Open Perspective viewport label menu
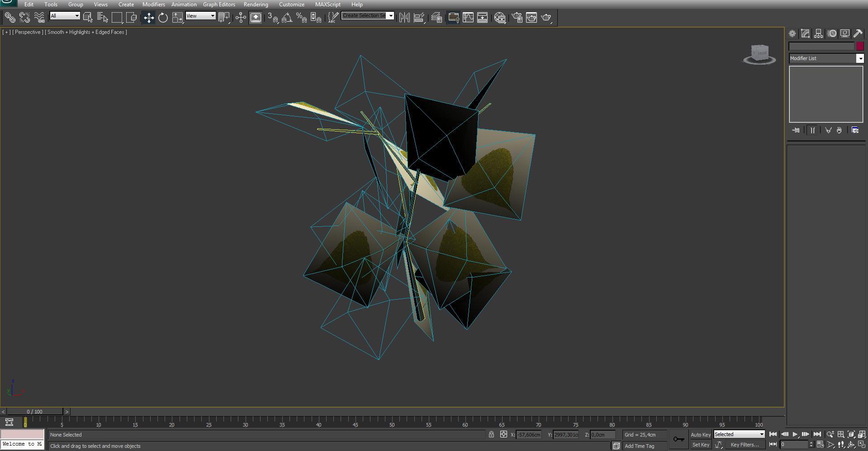The width and height of the screenshot is (868, 451). coord(28,32)
